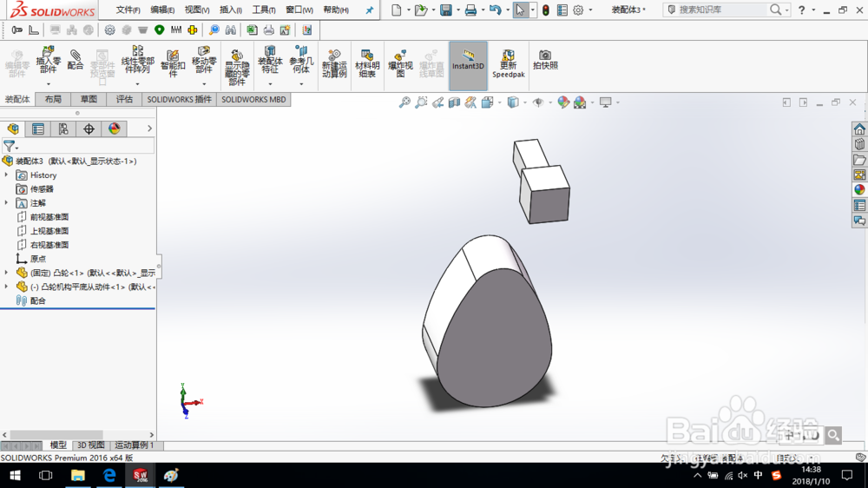Switch to the 评估 (Evaluate) tab
This screenshot has height=488, width=868.
[x=124, y=99]
